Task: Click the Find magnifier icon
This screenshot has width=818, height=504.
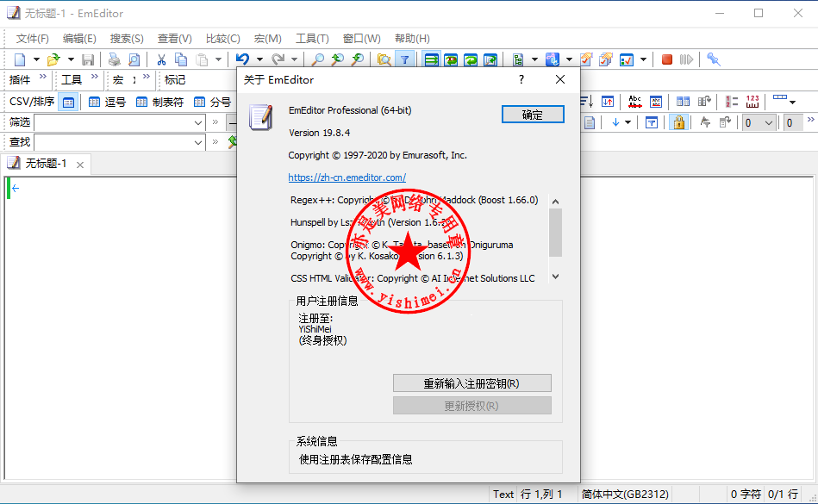Action: click(317, 59)
